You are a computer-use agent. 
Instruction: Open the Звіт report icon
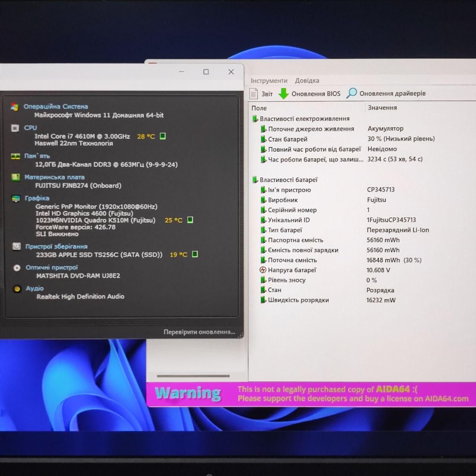click(x=253, y=94)
